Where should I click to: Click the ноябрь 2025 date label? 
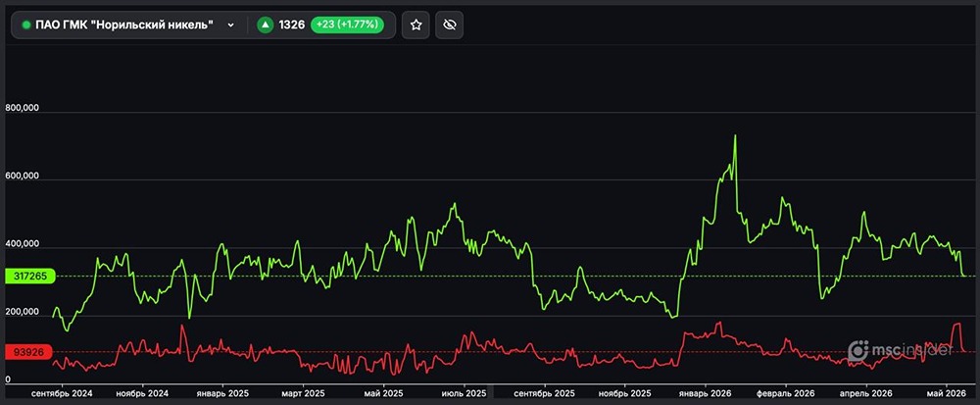[x=625, y=394]
